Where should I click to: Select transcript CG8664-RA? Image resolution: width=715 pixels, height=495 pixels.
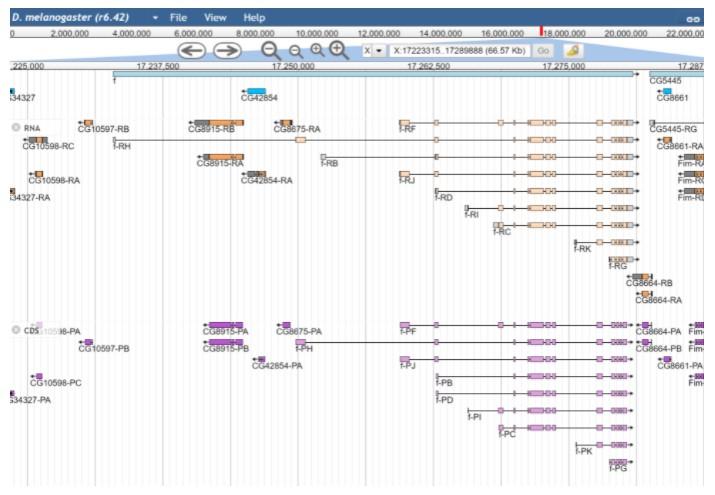(646, 294)
